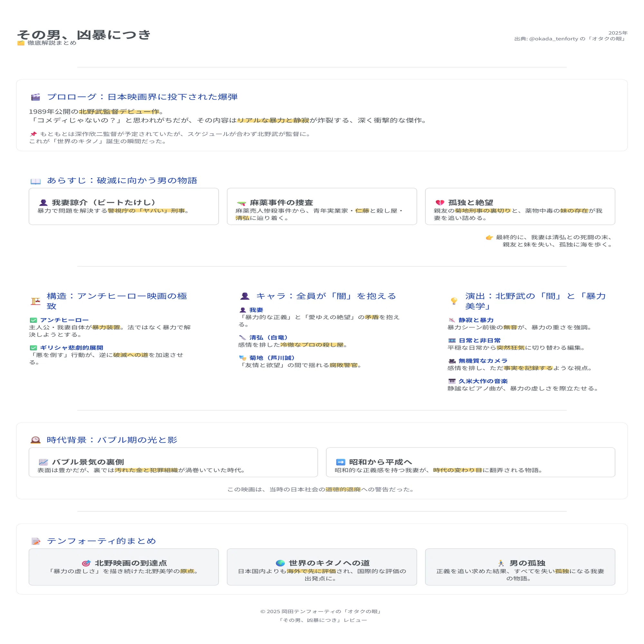
Task: Click the gun icon next to 麻薬事件の捜査
Action: [x=241, y=203]
